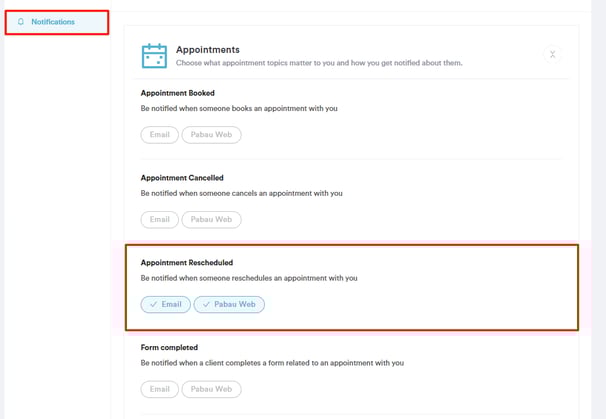
Task: Open the Notifications sidebar item label
Action: tap(53, 22)
